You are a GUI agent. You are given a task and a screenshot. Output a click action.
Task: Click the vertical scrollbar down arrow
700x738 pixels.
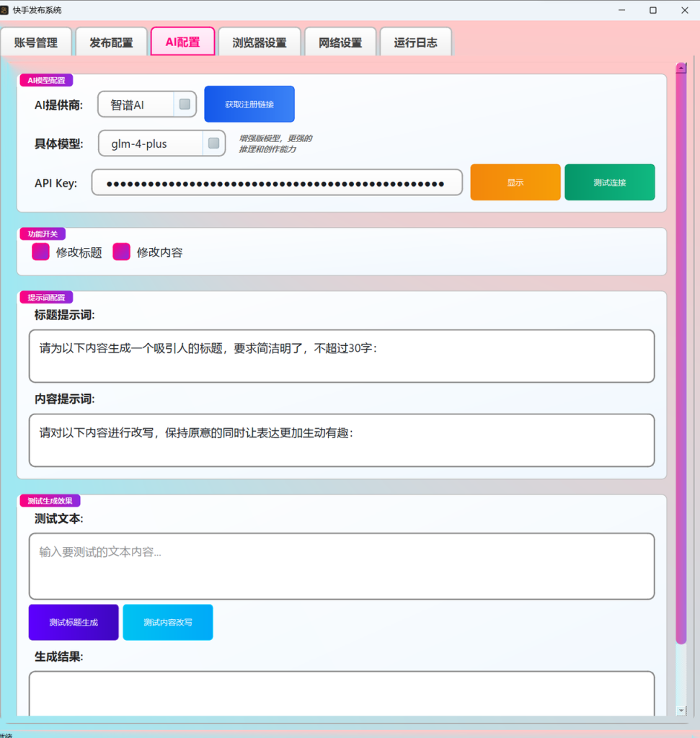pos(681,710)
